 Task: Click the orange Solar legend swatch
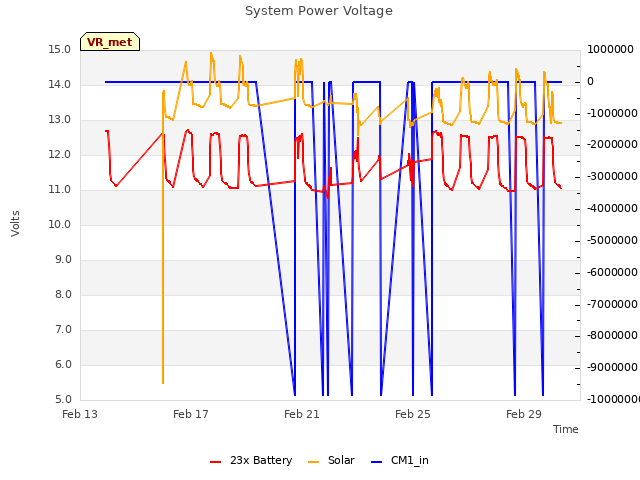coord(313,462)
